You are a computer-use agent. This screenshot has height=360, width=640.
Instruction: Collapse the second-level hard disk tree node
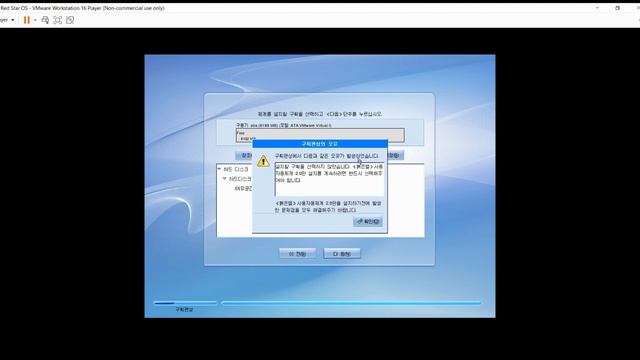point(224,179)
